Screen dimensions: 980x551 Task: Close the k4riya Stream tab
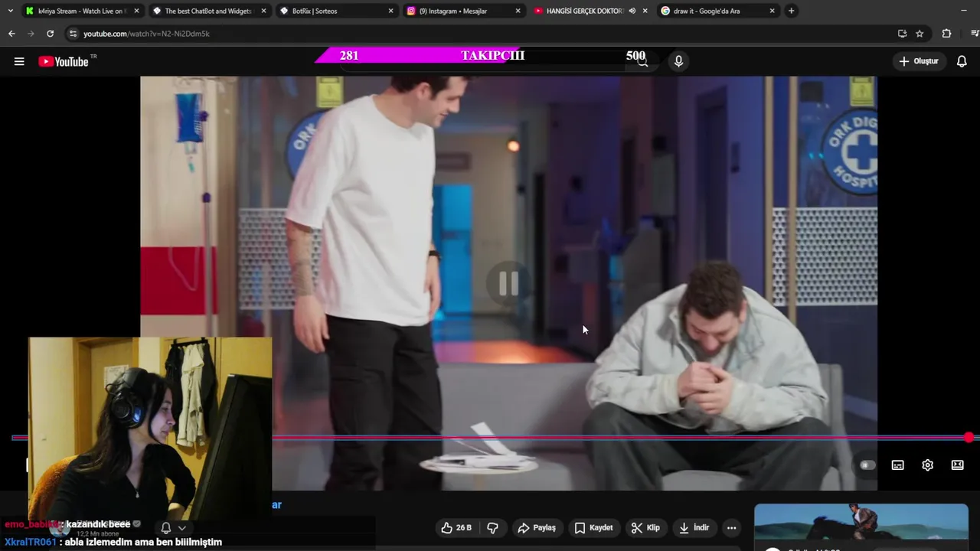(136, 11)
